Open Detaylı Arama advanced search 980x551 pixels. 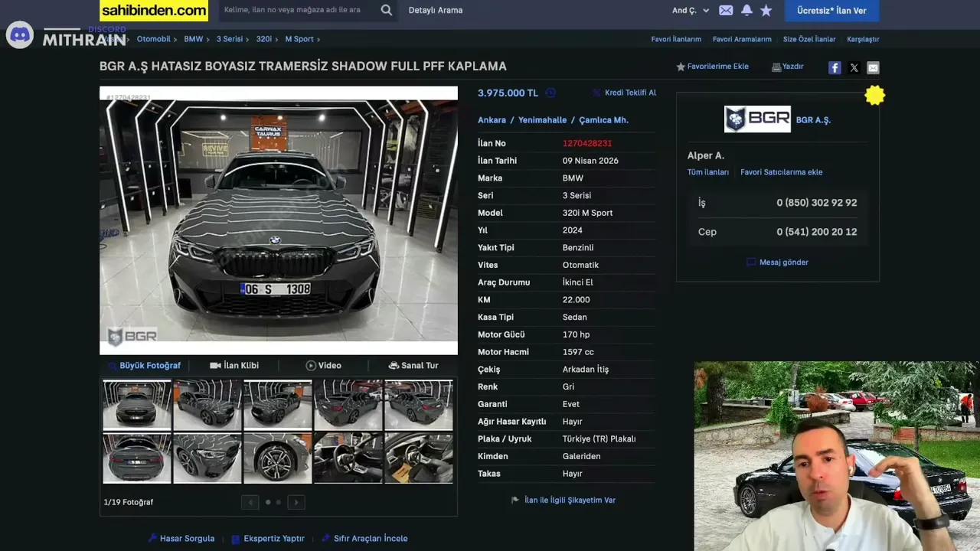[436, 10]
